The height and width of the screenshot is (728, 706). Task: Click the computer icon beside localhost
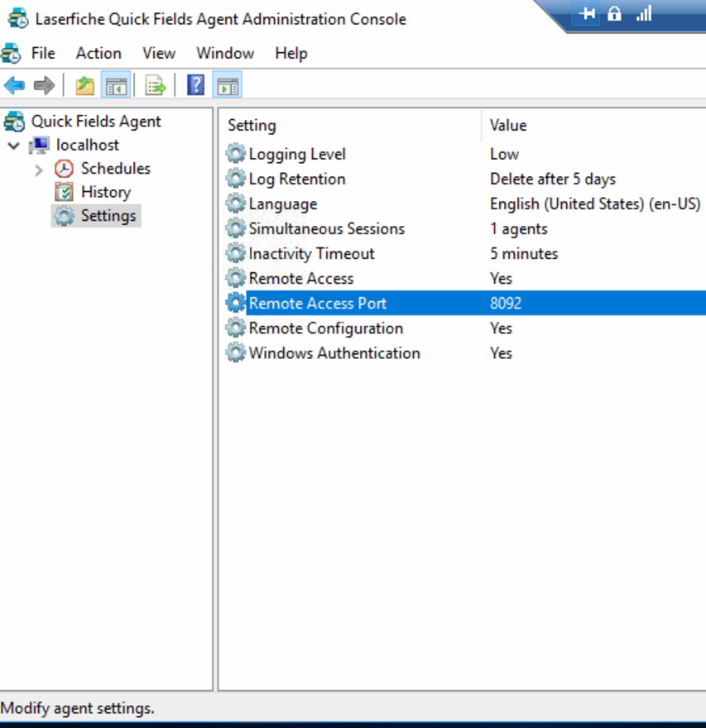tap(39, 145)
